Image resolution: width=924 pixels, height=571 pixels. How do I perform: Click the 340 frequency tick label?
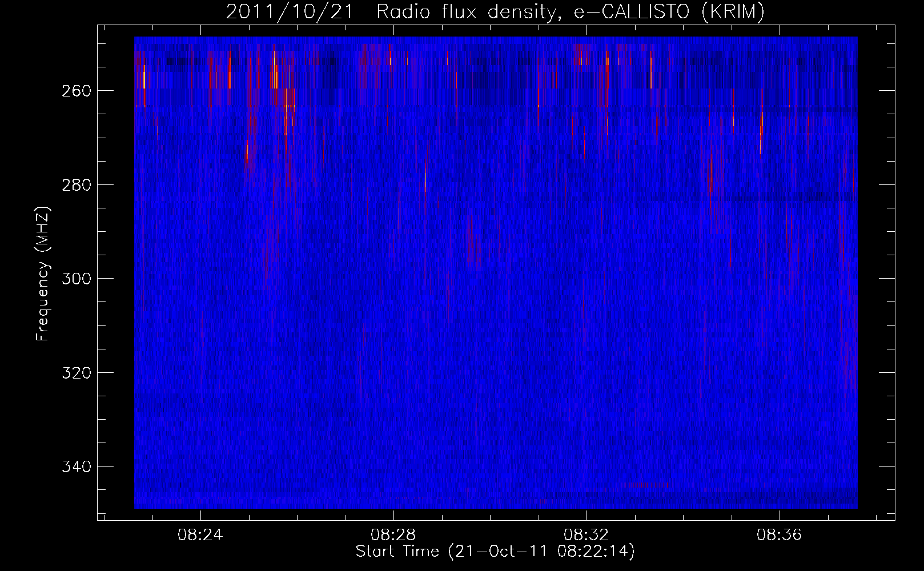(x=76, y=467)
